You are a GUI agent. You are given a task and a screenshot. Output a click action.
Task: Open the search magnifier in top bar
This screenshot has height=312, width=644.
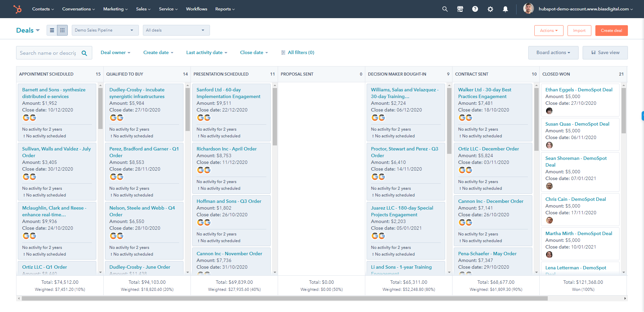point(445,9)
